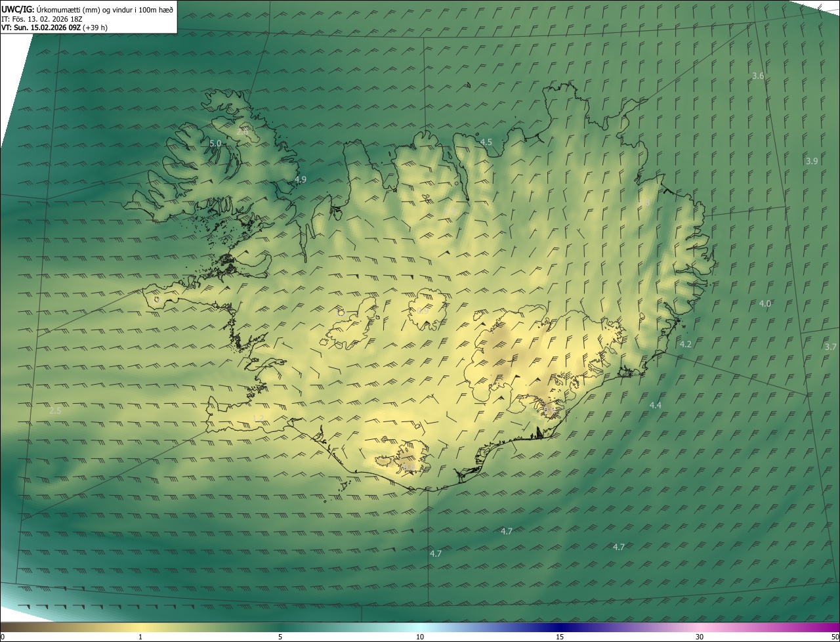Click the '4.9' value on the map

(x=300, y=179)
